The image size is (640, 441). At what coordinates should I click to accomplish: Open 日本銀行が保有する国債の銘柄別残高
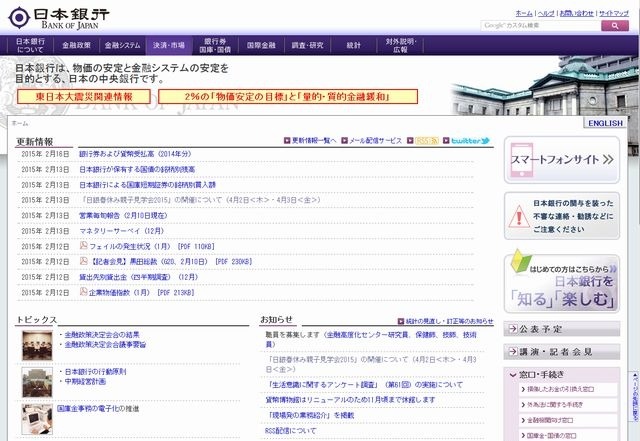(x=137, y=169)
